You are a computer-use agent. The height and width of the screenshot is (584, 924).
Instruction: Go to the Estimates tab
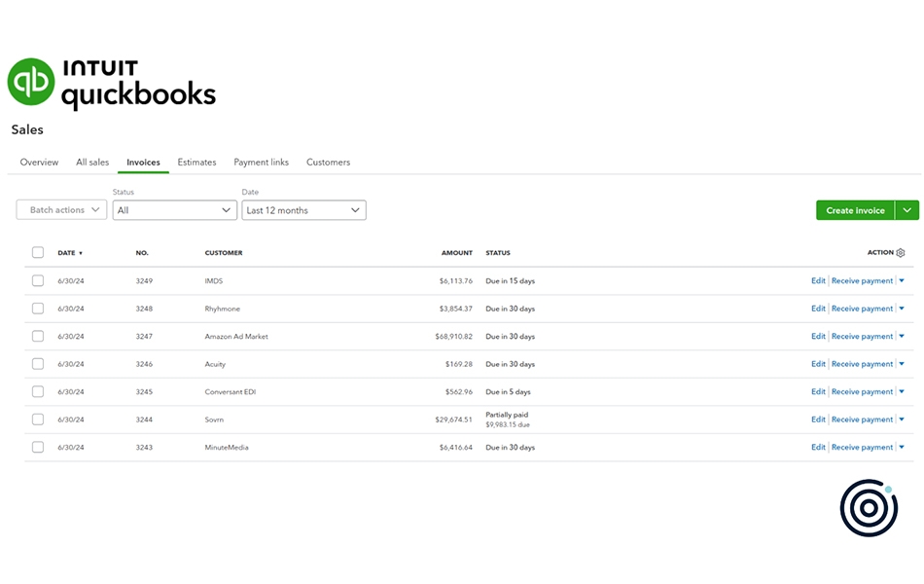196,163
